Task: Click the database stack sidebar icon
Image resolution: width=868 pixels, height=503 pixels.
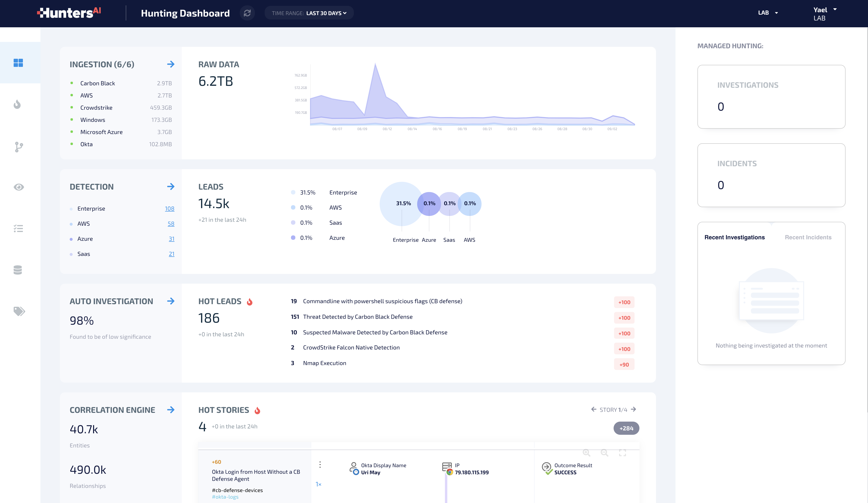Action: point(18,270)
